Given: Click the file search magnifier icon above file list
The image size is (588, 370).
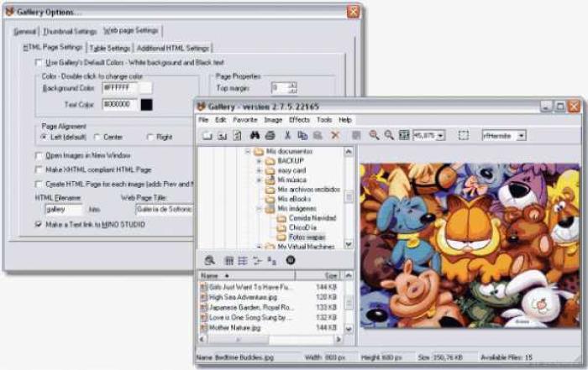Looking at the screenshot, I should point(210,260).
